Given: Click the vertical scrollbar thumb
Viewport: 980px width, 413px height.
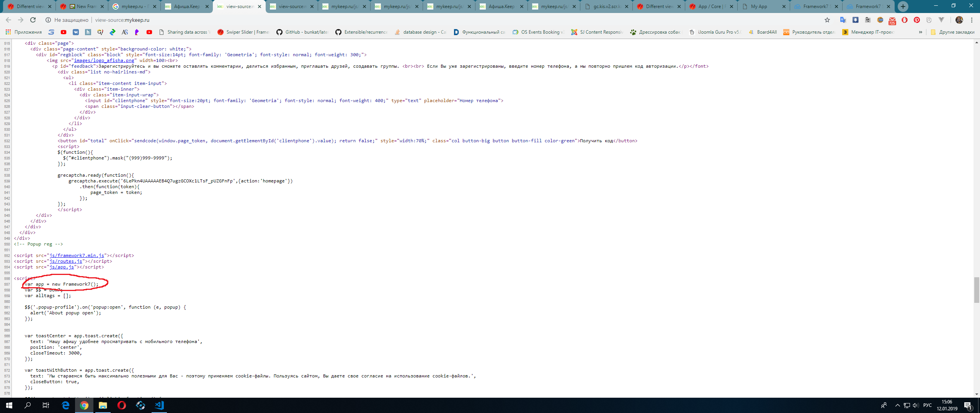Looking at the screenshot, I should point(977,290).
